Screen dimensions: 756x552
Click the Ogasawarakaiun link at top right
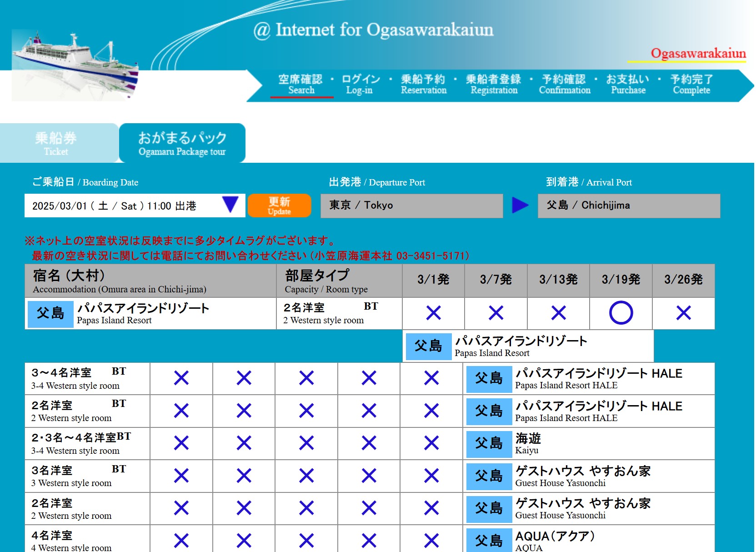698,53
